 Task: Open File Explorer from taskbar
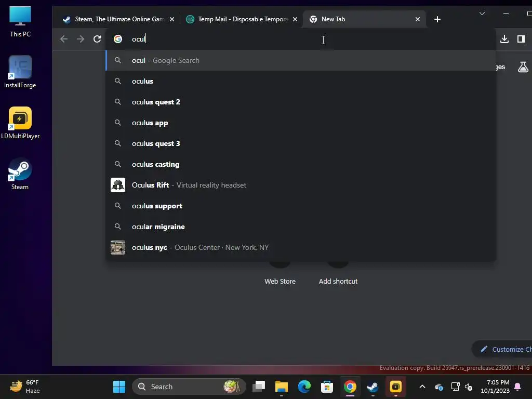point(281,387)
